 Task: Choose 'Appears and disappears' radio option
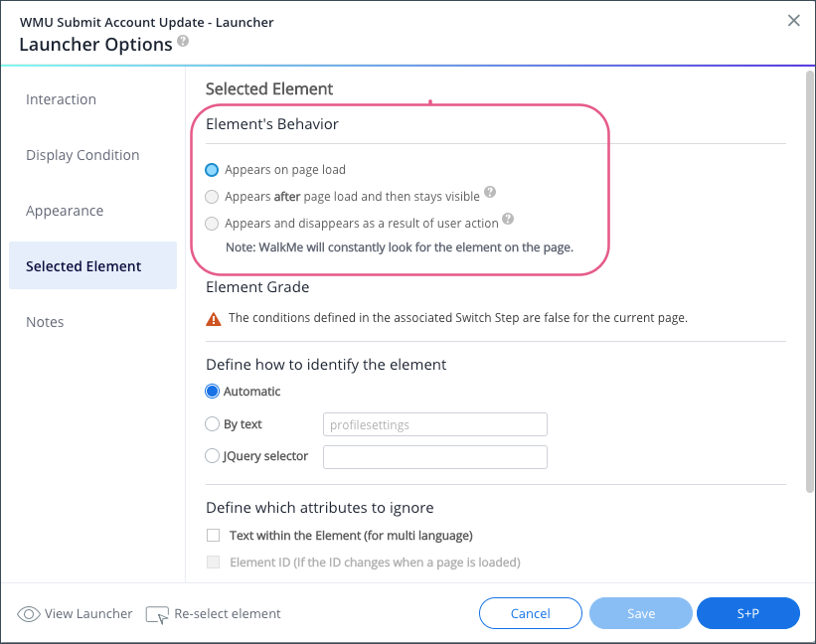point(212,224)
